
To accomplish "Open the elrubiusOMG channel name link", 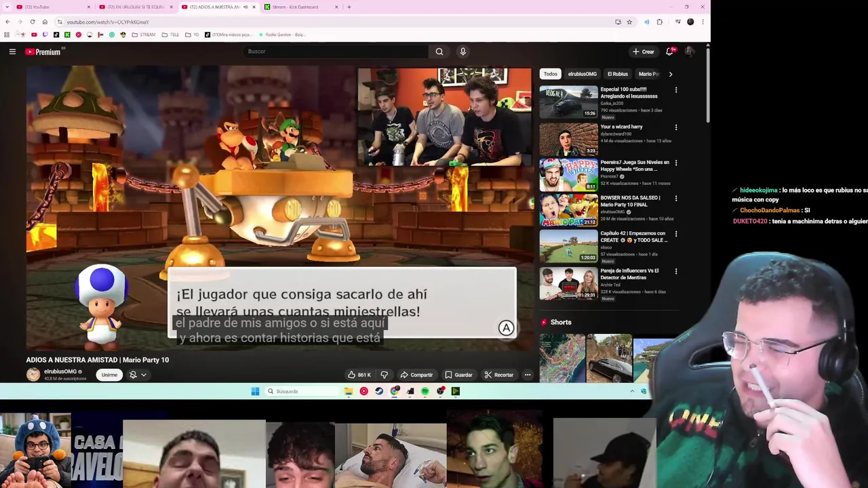I will click(60, 371).
